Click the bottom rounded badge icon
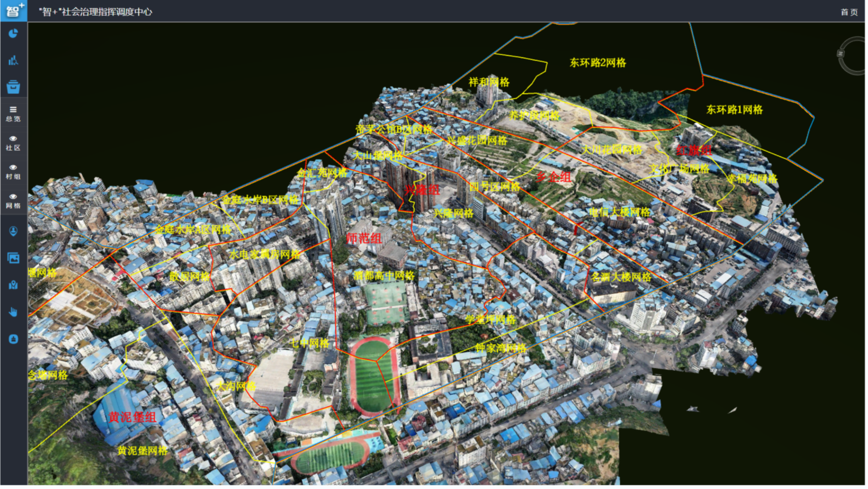This screenshot has width=868, height=489. tap(13, 340)
